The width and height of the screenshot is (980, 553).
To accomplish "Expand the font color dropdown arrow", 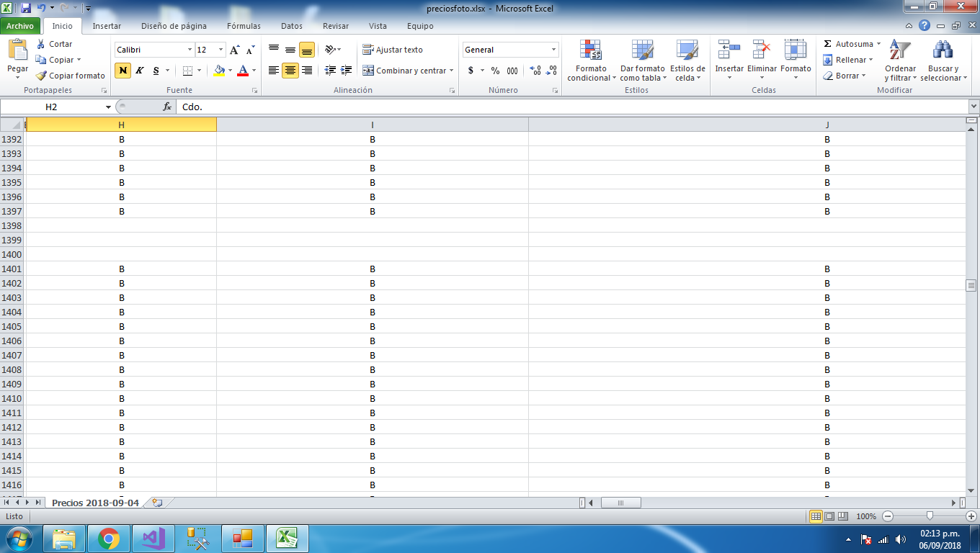I will (254, 71).
